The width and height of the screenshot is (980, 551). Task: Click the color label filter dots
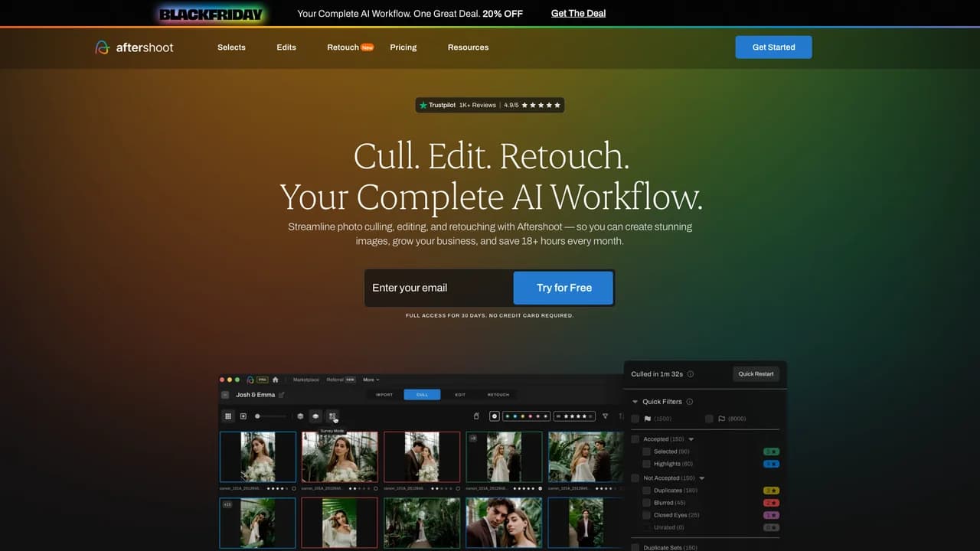[526, 416]
